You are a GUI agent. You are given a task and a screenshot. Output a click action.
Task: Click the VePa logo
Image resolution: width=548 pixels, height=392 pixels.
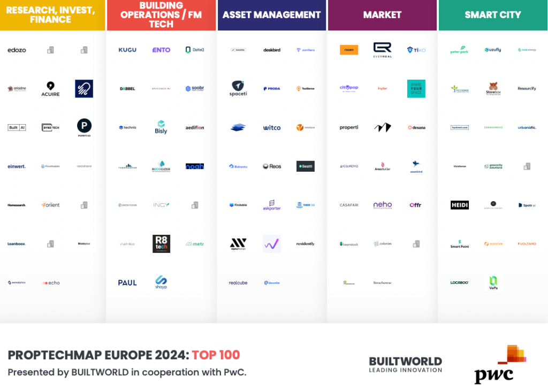(493, 283)
